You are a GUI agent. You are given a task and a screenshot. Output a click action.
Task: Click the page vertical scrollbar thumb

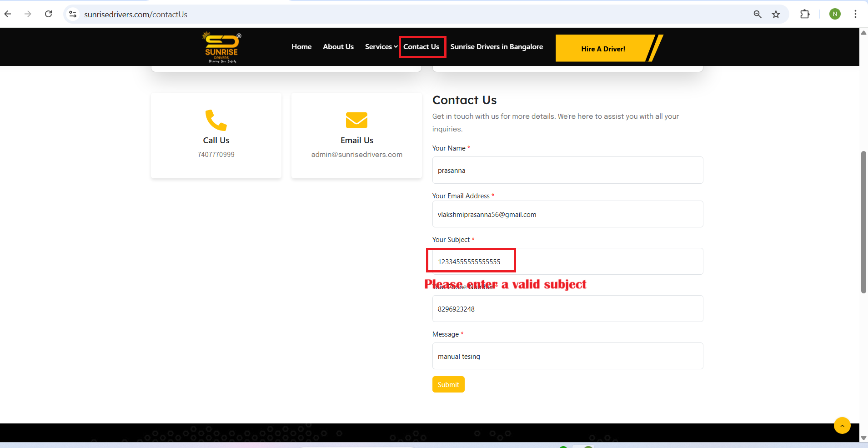pyautogui.click(x=863, y=222)
